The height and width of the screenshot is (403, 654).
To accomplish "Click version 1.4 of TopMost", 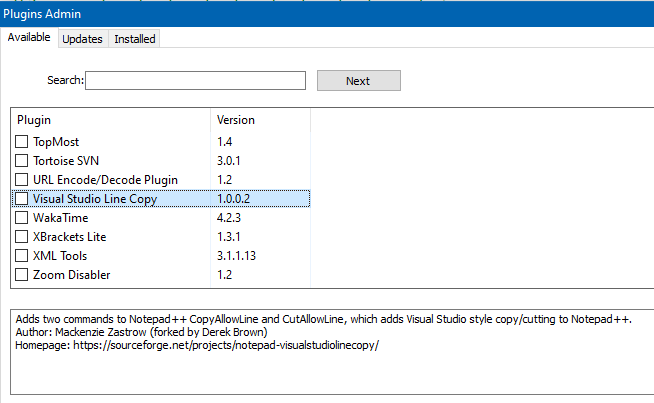I will coord(224,142).
